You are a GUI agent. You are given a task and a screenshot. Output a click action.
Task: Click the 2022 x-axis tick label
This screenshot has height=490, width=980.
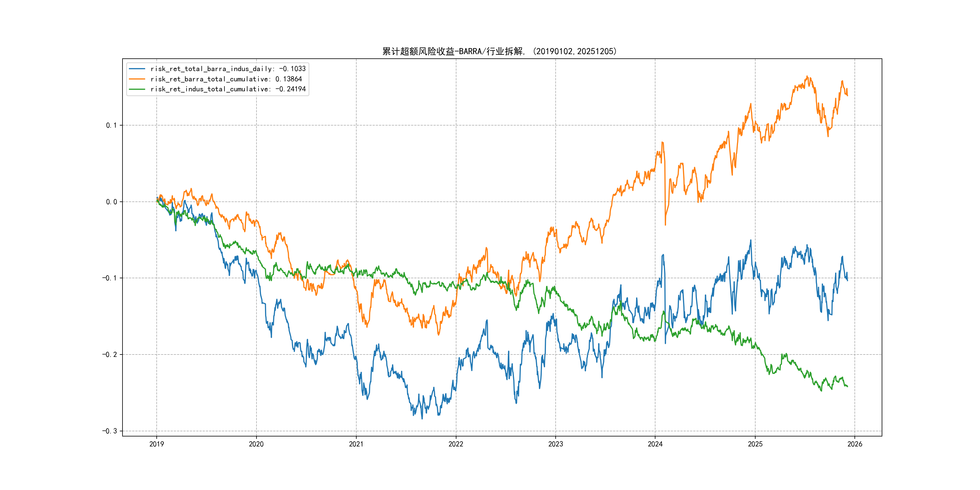click(x=456, y=444)
